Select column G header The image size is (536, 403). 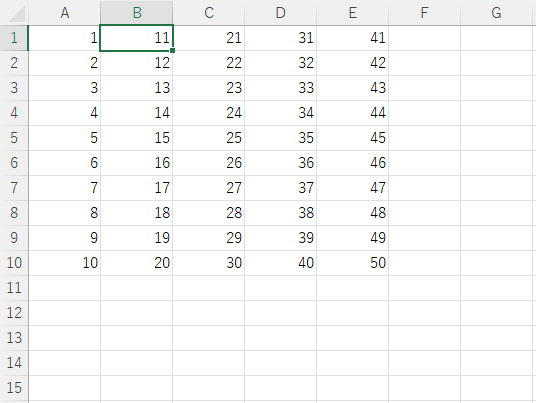coord(496,13)
